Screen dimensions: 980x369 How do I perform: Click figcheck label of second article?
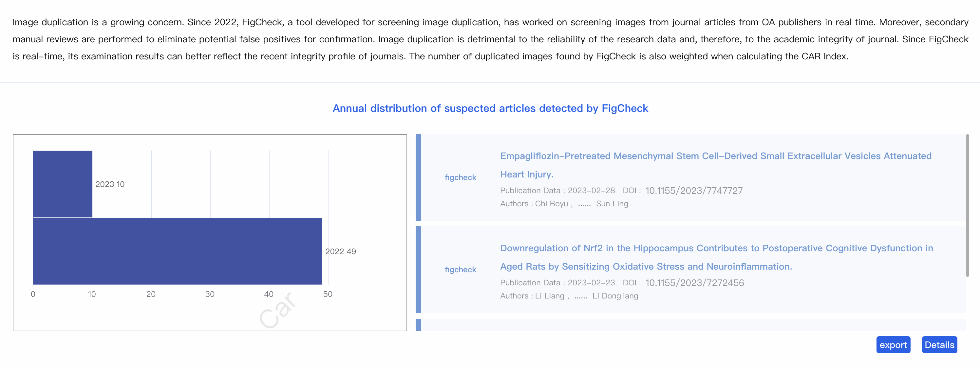pos(460,270)
